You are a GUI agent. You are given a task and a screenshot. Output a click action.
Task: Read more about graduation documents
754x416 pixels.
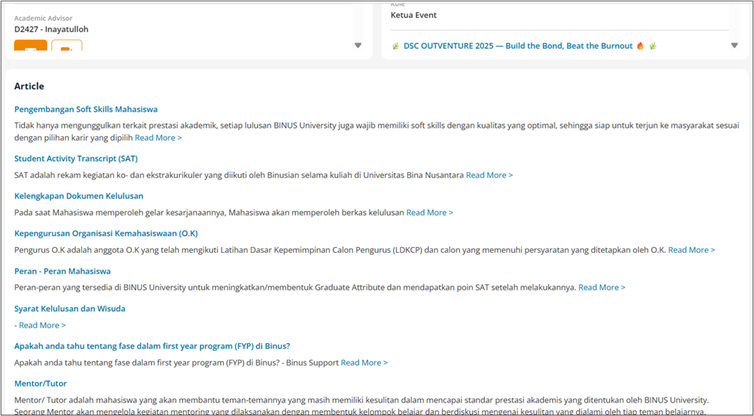click(429, 213)
